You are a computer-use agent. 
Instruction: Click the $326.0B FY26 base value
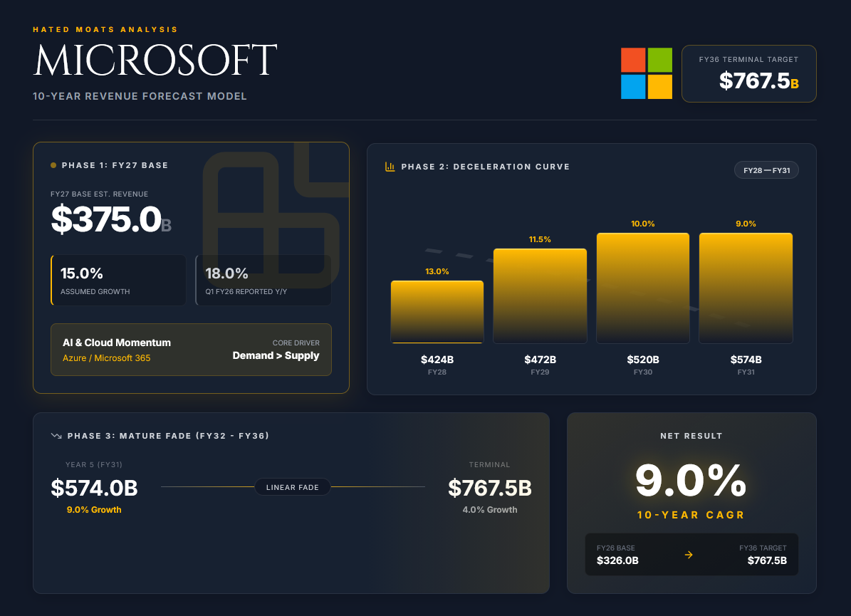pyautogui.click(x=617, y=560)
